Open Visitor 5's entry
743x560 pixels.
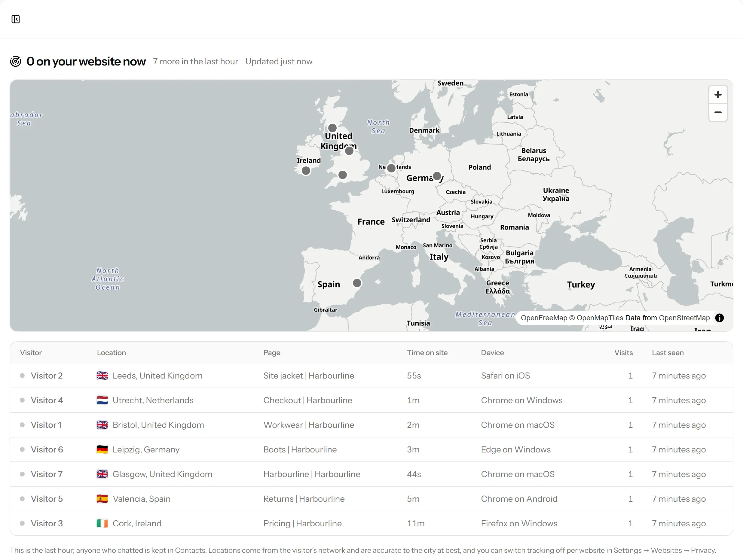tap(371, 498)
